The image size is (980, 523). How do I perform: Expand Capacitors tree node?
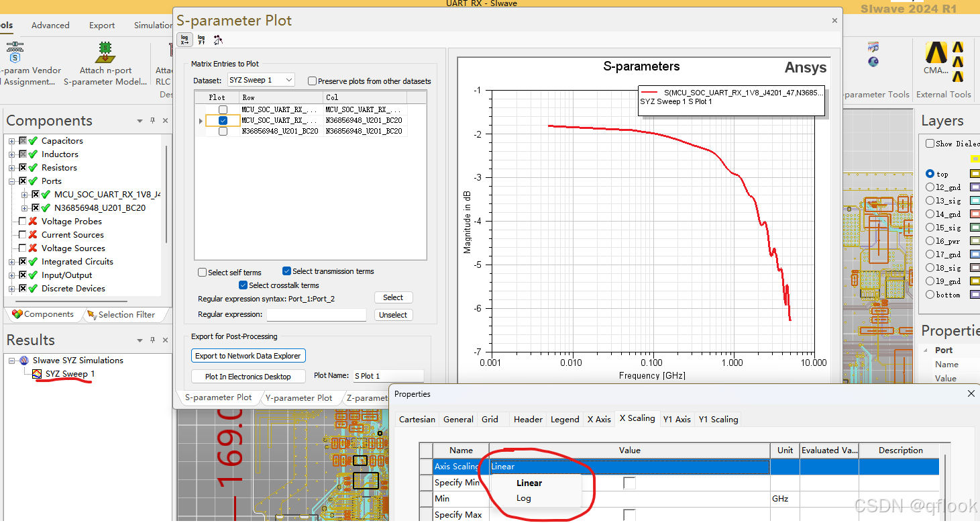(11, 141)
